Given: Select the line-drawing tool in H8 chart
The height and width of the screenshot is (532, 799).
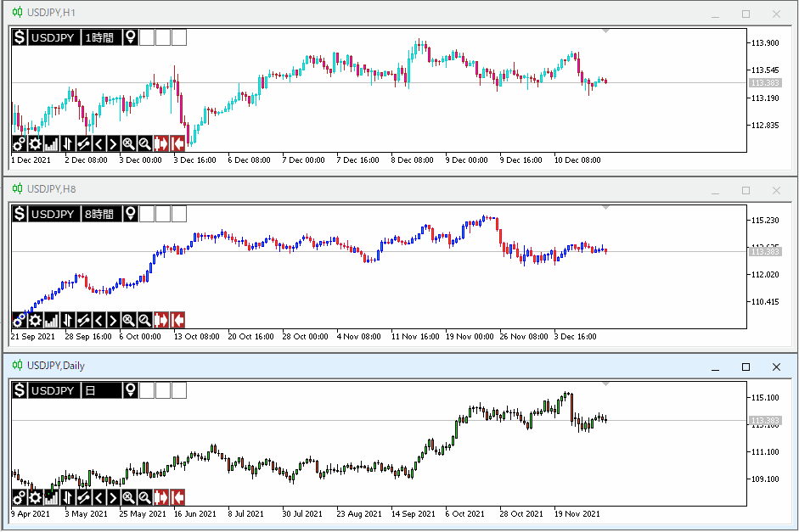Looking at the screenshot, I should 83,320.
